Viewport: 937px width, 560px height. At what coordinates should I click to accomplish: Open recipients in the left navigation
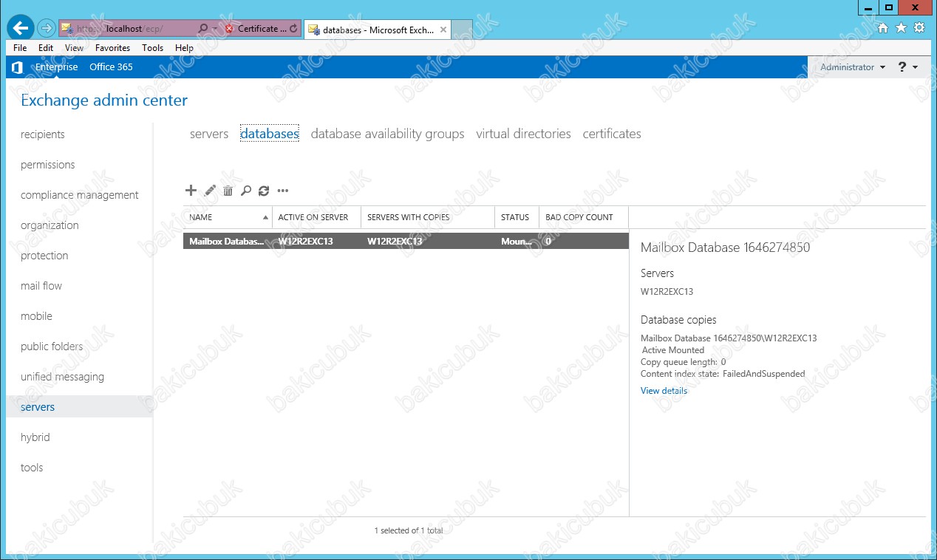pyautogui.click(x=43, y=134)
